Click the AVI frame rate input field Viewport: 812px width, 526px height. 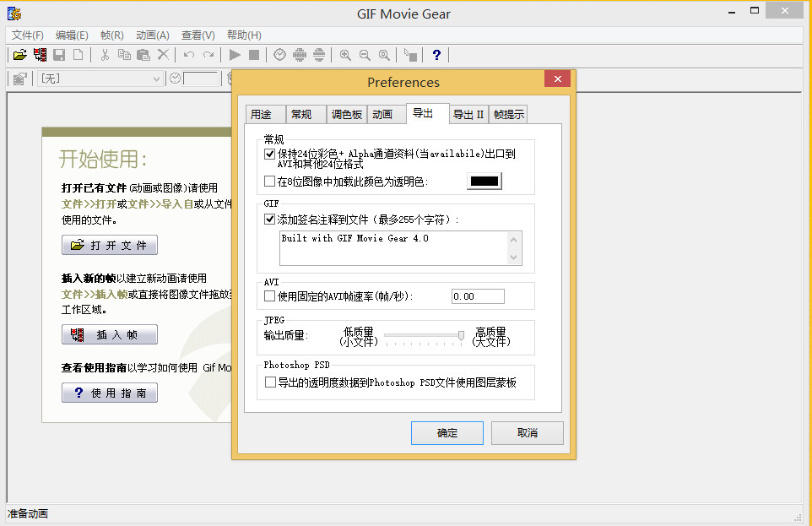(x=478, y=296)
